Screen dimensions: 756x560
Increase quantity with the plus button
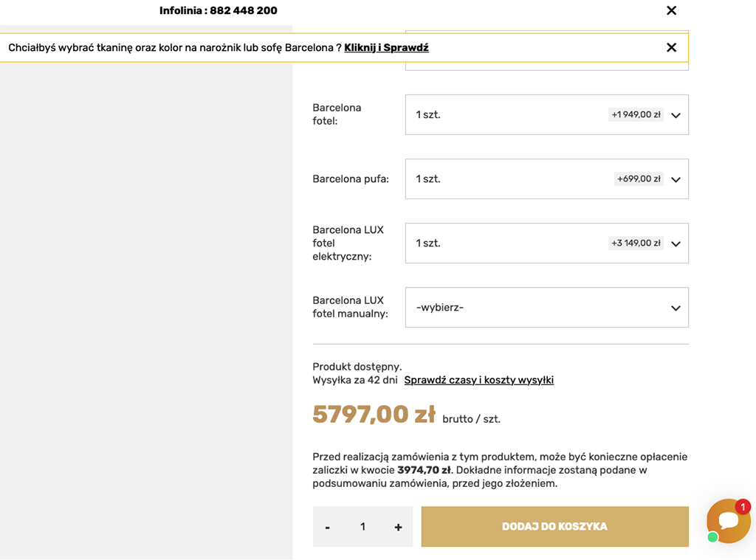[x=397, y=526]
